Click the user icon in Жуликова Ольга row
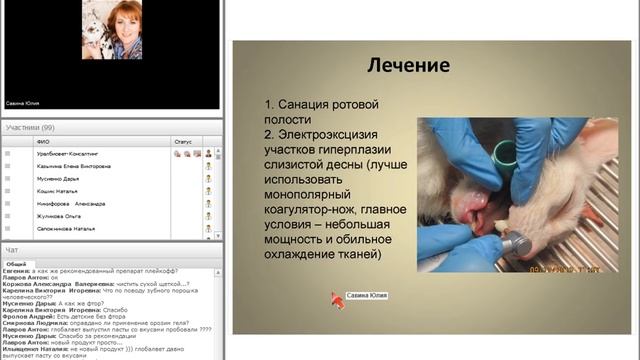The height and width of the screenshot is (360, 640). coord(209,216)
